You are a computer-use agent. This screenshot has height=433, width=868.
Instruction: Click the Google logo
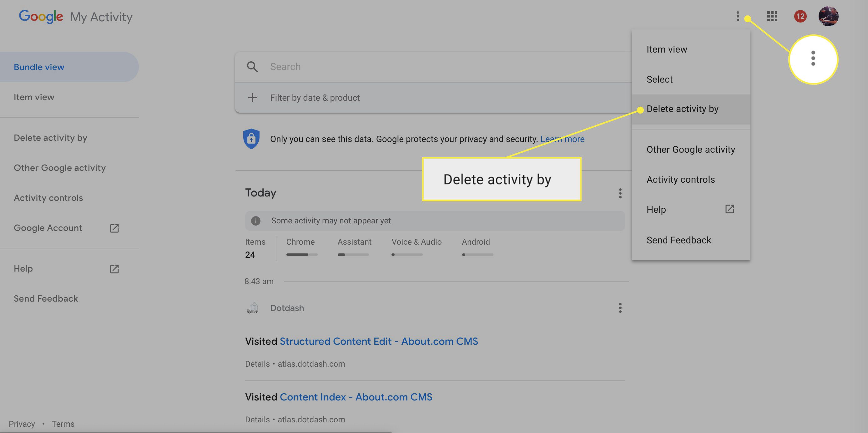click(x=41, y=17)
